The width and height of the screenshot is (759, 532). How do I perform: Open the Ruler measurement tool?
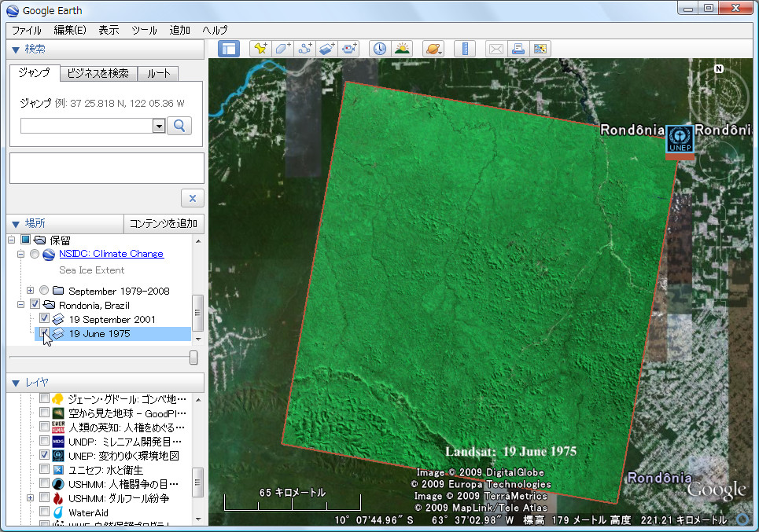pyautogui.click(x=464, y=48)
